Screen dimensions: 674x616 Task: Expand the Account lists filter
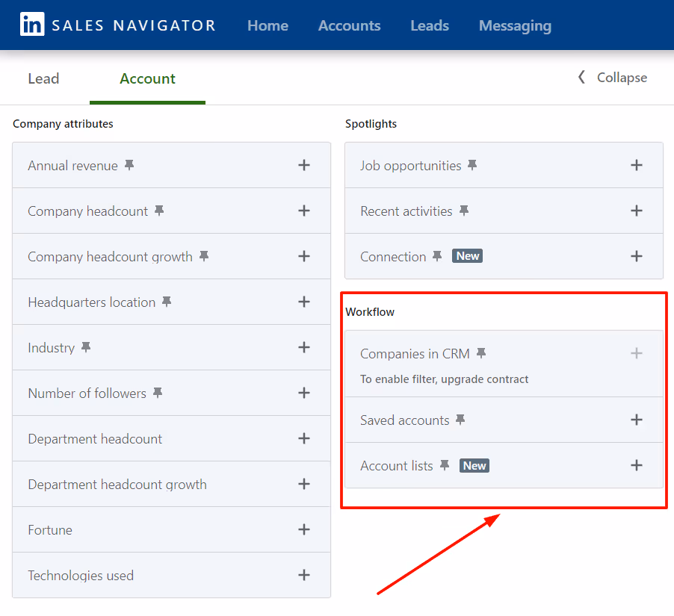(x=636, y=464)
